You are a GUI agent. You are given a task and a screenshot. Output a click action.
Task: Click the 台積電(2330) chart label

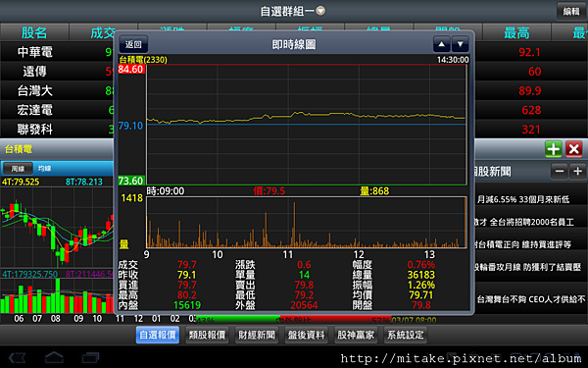pyautogui.click(x=143, y=59)
